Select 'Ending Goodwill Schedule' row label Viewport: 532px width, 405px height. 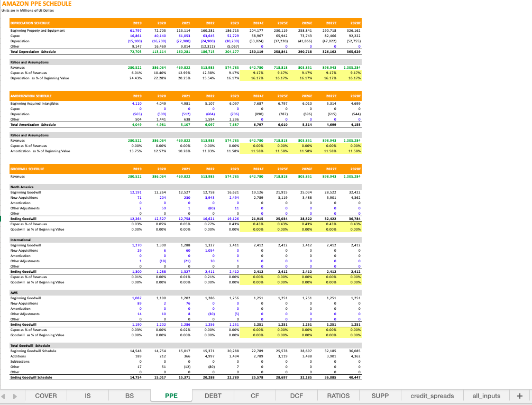point(31,377)
